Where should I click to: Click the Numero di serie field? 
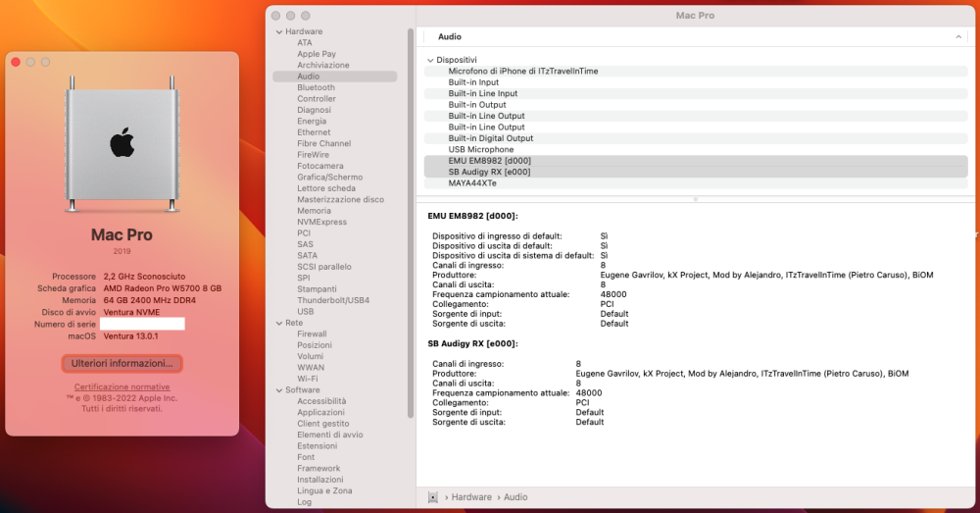coord(142,324)
